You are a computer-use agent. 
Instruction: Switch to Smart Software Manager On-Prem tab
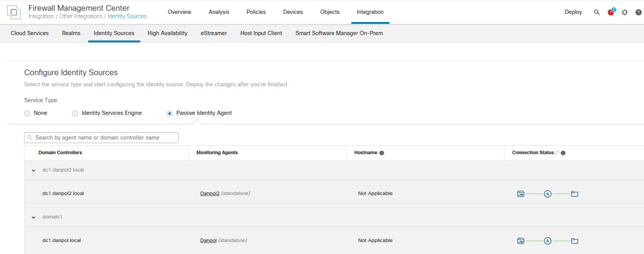click(339, 33)
